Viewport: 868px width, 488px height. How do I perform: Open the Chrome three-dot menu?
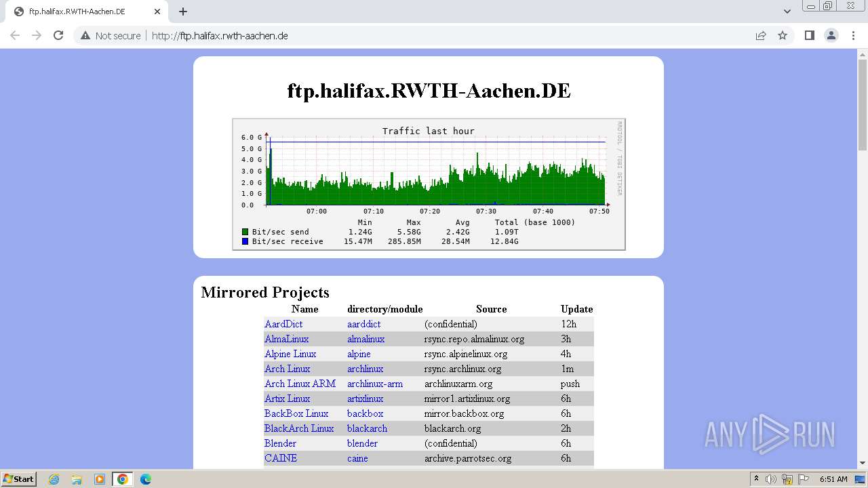tap(853, 35)
